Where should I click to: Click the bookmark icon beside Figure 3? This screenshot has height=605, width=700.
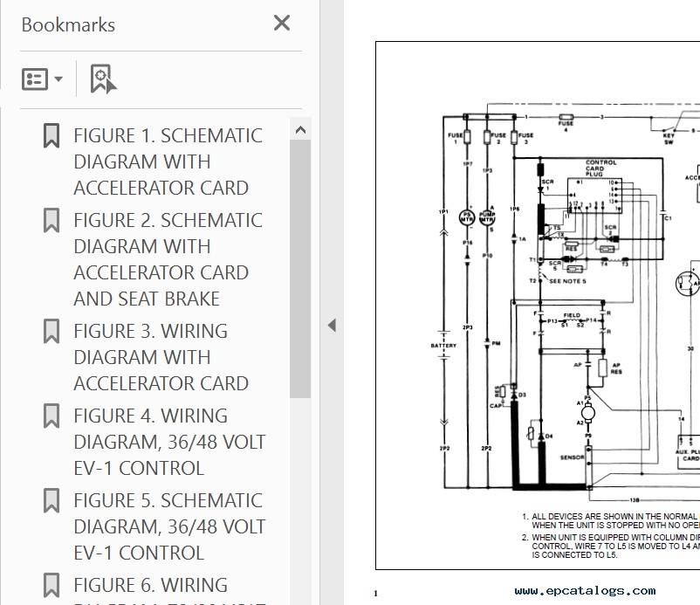tap(51, 331)
